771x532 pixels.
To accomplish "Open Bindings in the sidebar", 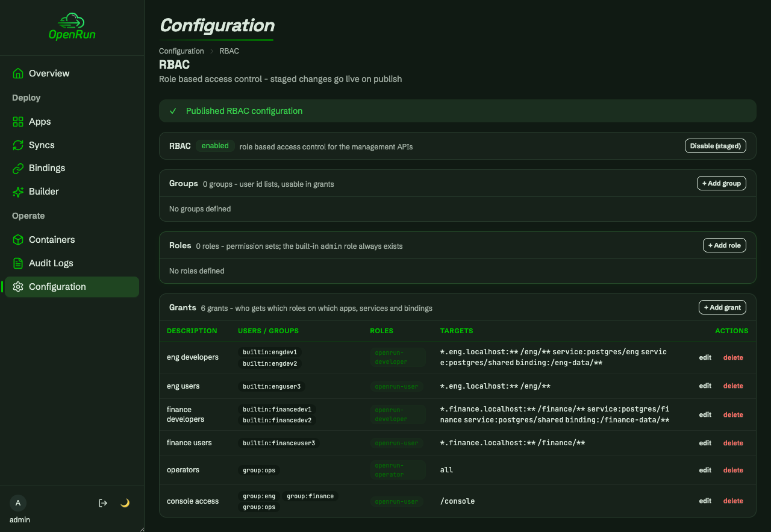I will tap(72, 168).
